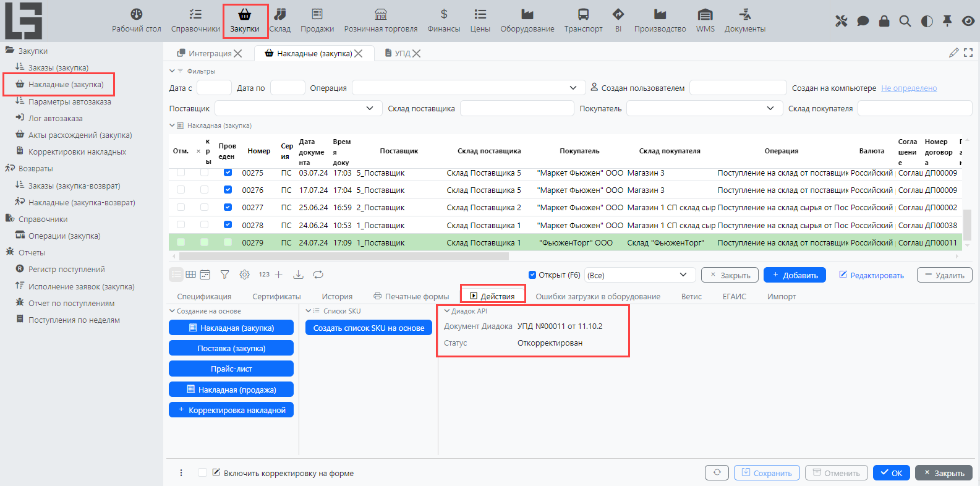
Task: Toggle Проведен checkbox for invoice 00277
Action: pos(228,208)
